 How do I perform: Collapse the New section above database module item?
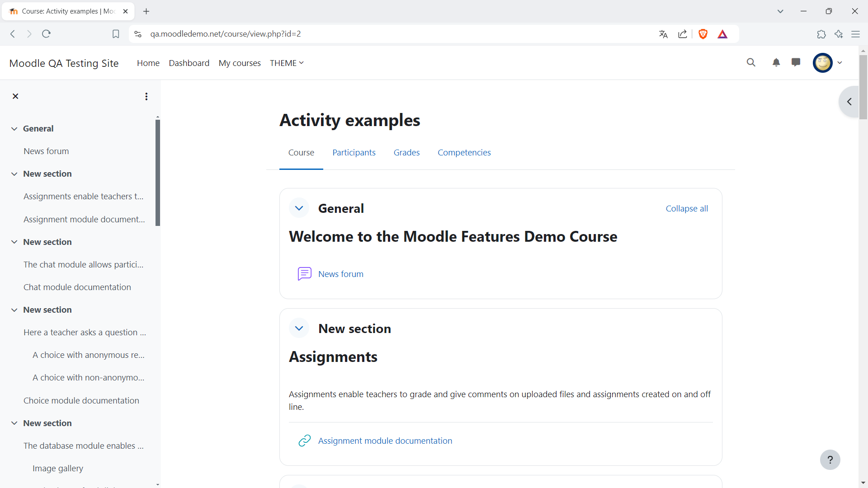(14, 423)
